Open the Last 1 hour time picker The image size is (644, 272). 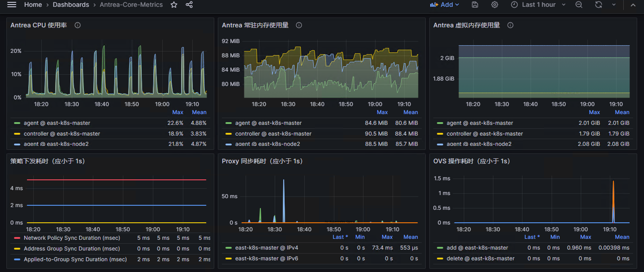tap(538, 4)
